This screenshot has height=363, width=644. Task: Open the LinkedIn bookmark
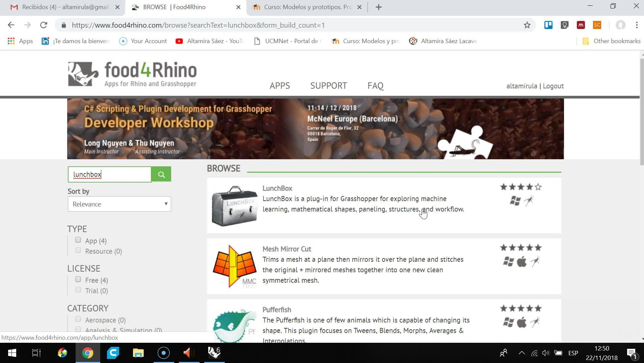[76, 41]
